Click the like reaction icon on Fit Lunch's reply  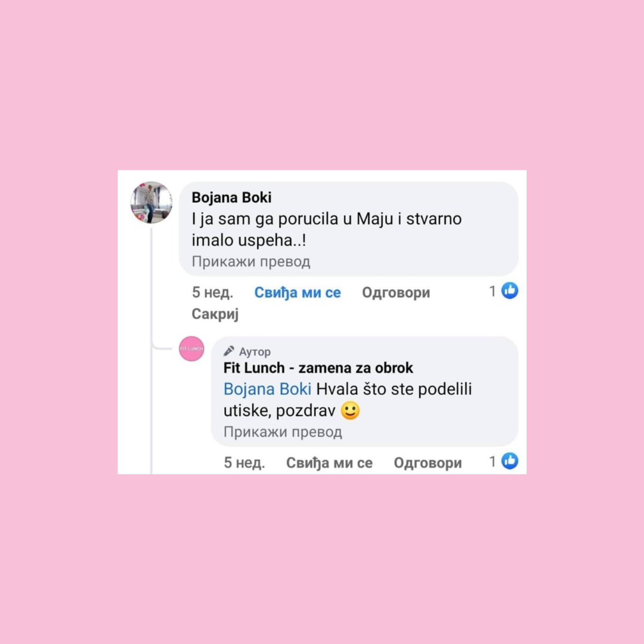[x=510, y=461]
